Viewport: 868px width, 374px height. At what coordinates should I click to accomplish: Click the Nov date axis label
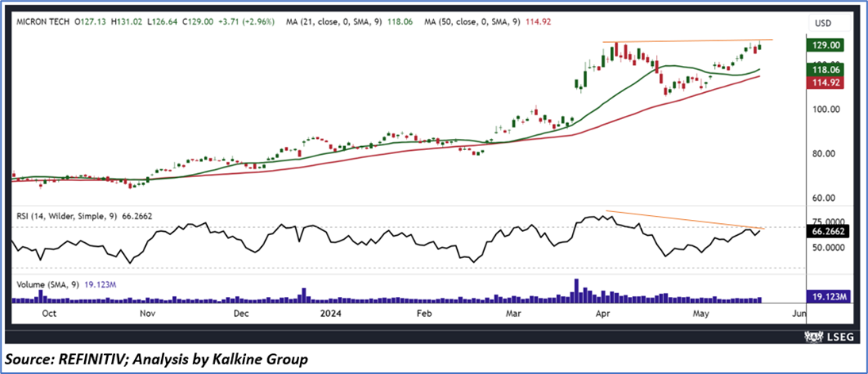click(148, 314)
